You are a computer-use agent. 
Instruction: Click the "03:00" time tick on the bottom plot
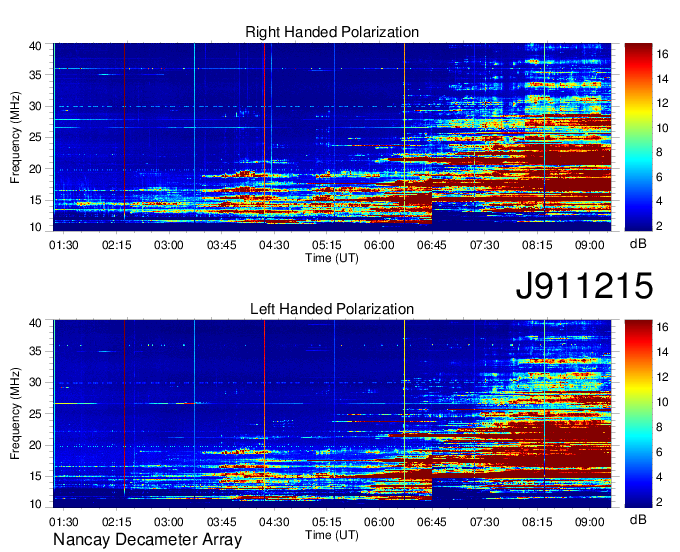click(x=169, y=522)
